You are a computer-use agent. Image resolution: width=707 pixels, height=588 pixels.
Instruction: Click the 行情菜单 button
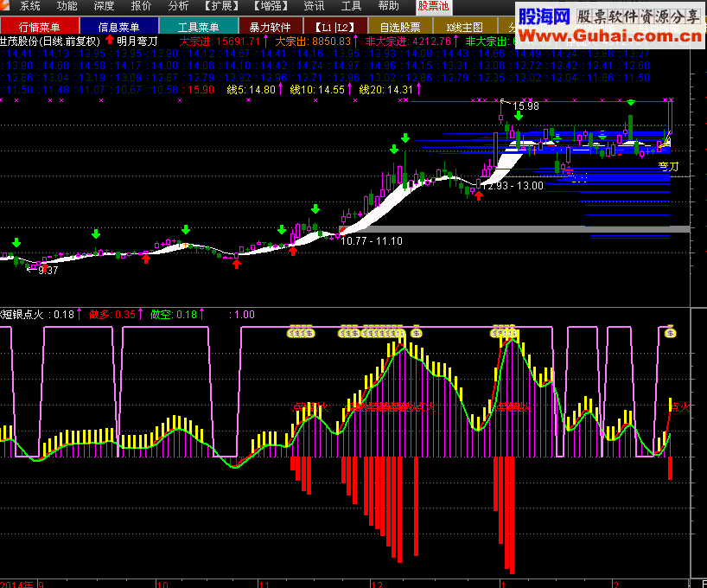click(40, 27)
